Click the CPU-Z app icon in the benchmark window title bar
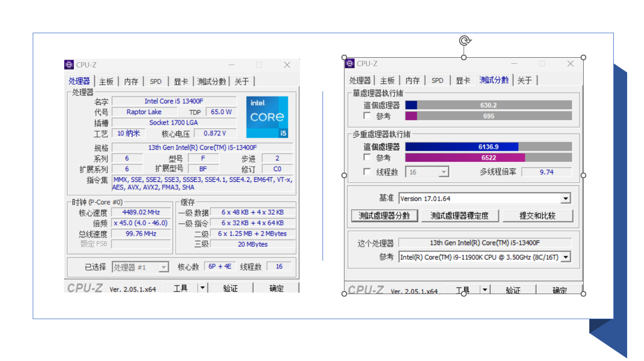The image size is (644, 361). 350,64
